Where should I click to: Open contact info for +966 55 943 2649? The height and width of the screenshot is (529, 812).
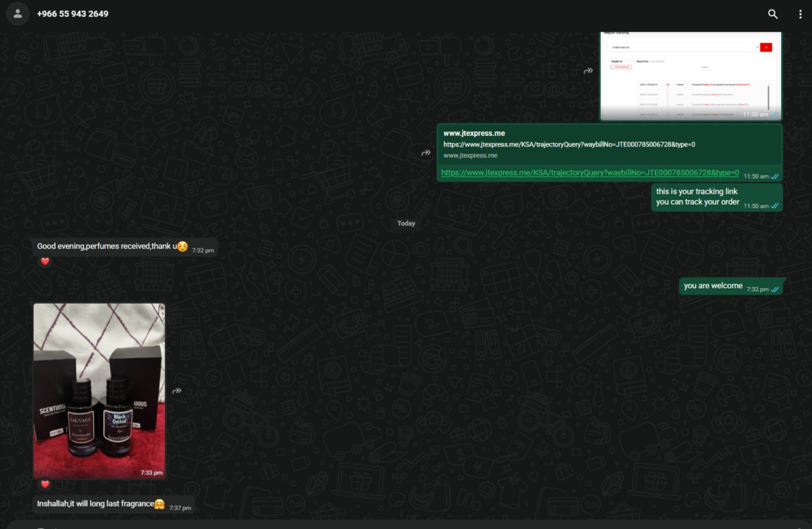(72, 14)
